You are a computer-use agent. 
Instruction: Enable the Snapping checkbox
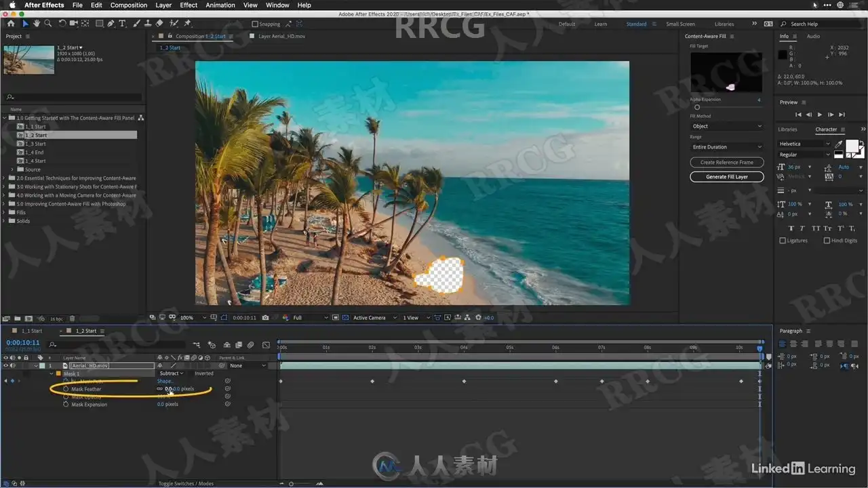tap(255, 24)
